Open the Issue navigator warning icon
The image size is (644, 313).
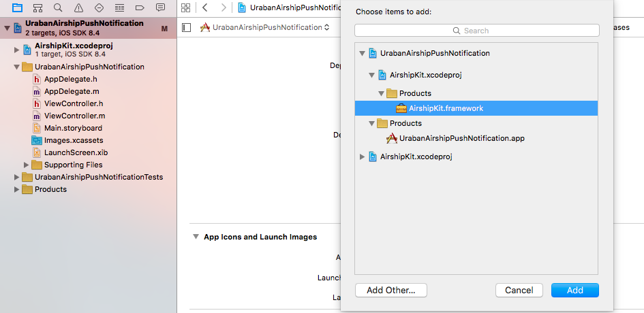(79, 7)
